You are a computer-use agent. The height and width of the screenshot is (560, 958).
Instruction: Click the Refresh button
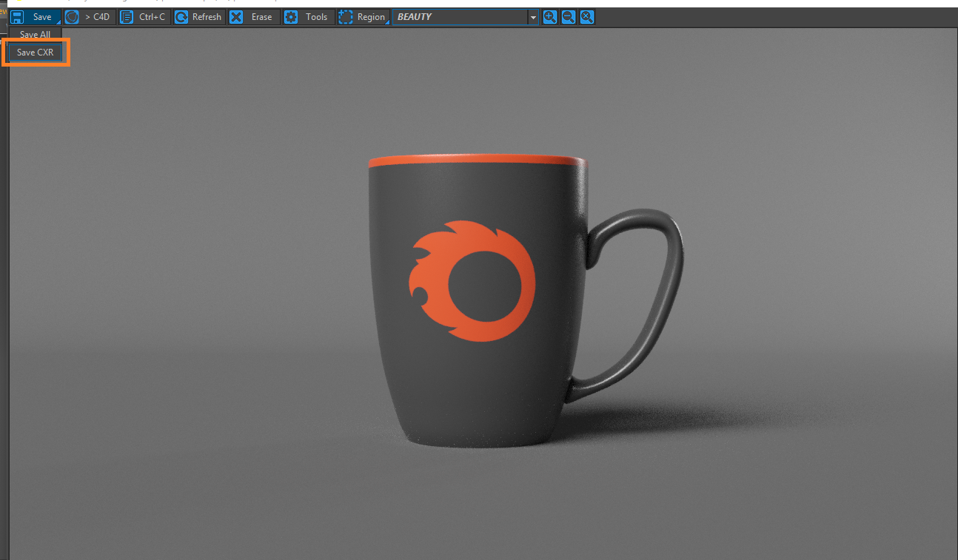pos(198,17)
